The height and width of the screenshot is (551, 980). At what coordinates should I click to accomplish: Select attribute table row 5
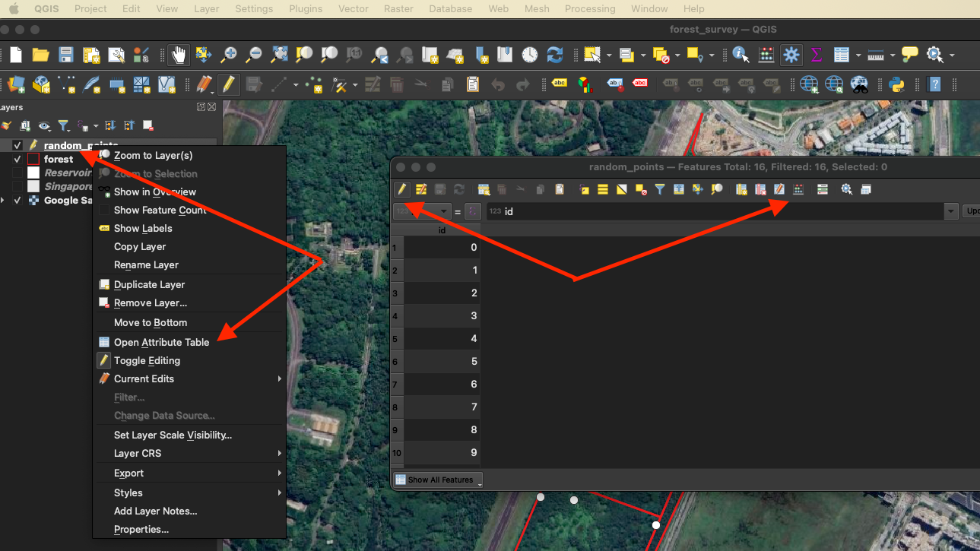pyautogui.click(x=396, y=339)
